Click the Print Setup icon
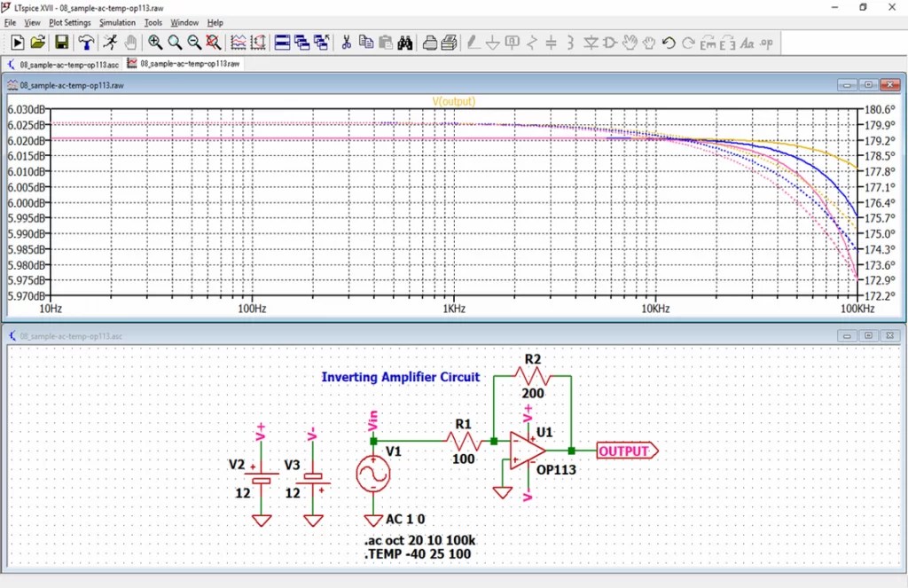Viewport: 908px width, 588px height. tap(449, 43)
